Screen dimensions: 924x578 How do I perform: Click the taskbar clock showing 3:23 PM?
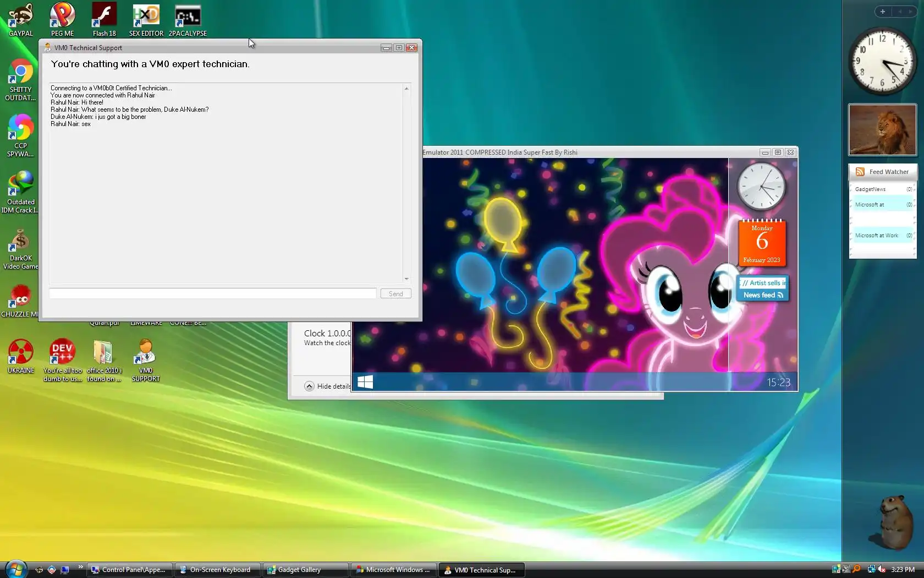(903, 570)
